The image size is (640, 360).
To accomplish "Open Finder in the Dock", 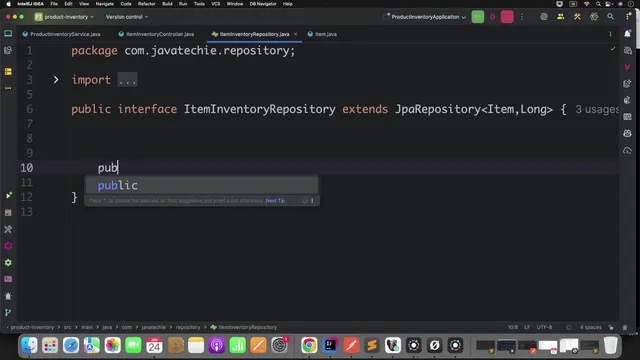I will [29, 345].
